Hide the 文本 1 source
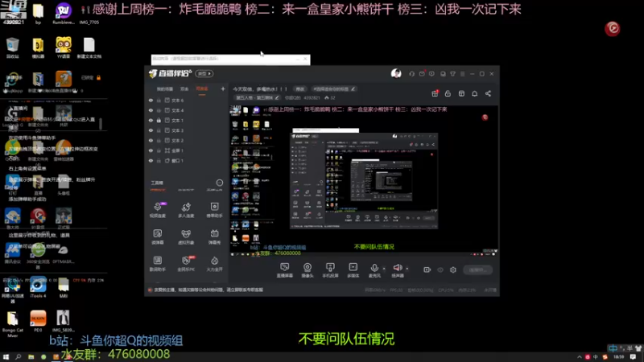644x362 pixels. pos(151,120)
